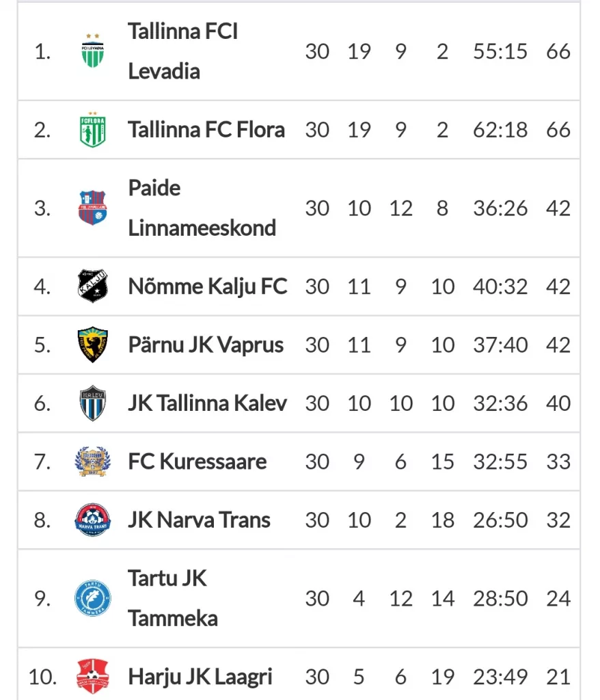
Task: Click the Pärnu JK Vaprus bear crest
Action: pyautogui.click(x=92, y=345)
